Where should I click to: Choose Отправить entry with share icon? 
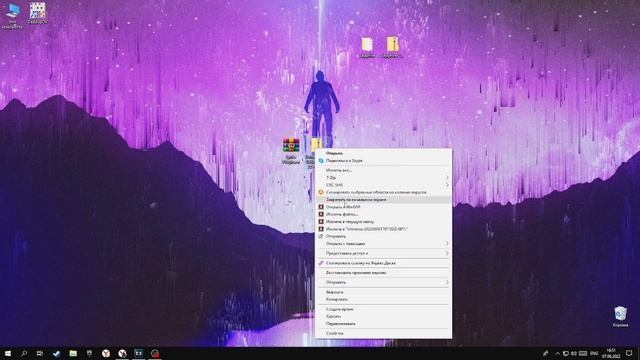coord(384,236)
